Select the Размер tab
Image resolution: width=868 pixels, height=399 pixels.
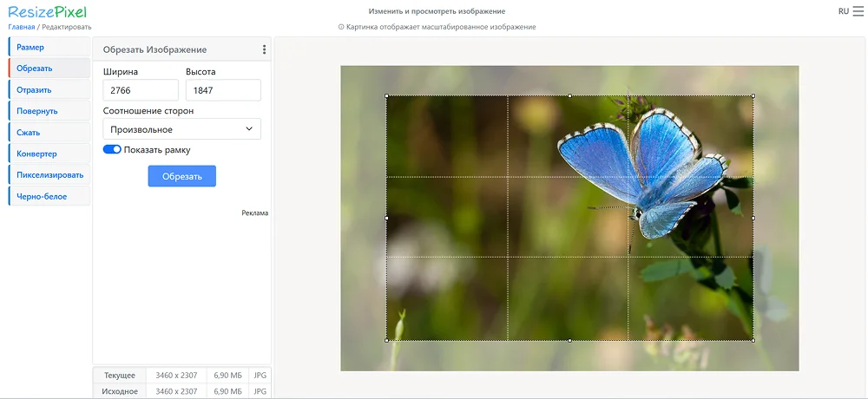[x=49, y=47]
